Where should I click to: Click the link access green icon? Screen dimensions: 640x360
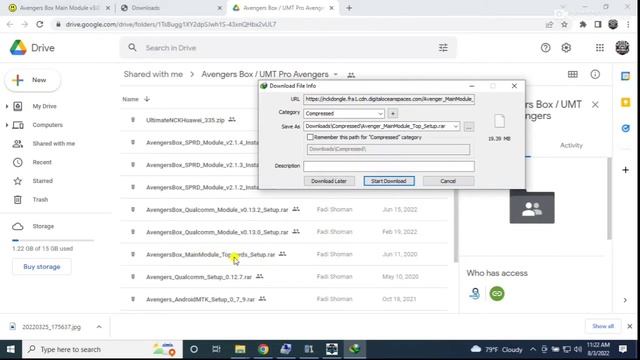(x=497, y=293)
